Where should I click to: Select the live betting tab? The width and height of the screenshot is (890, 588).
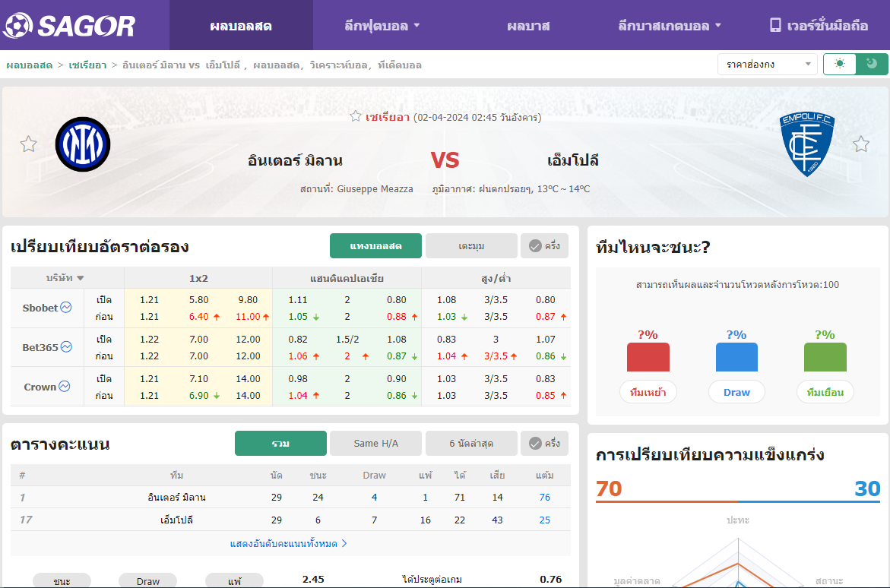375,245
